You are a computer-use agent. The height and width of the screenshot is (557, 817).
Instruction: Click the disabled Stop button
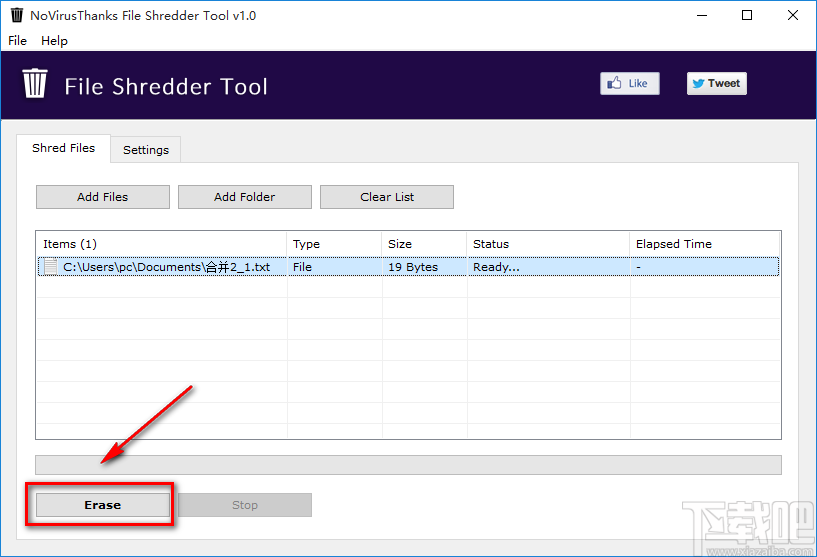pos(245,505)
